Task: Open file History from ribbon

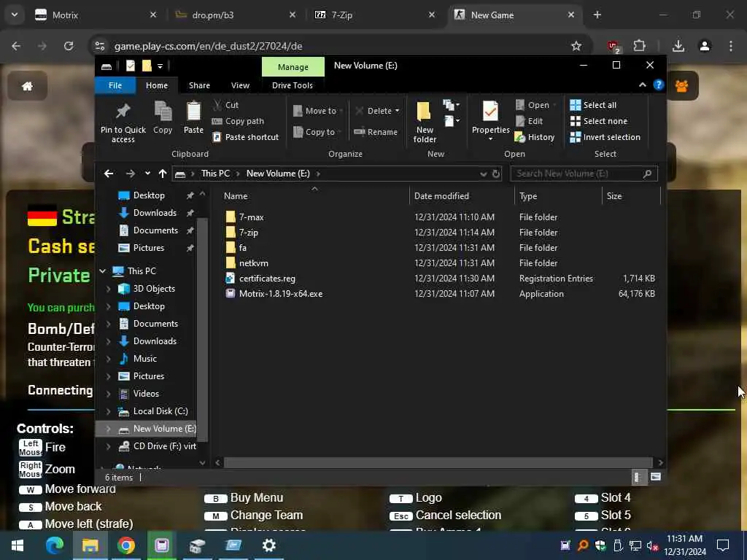Action: click(535, 137)
